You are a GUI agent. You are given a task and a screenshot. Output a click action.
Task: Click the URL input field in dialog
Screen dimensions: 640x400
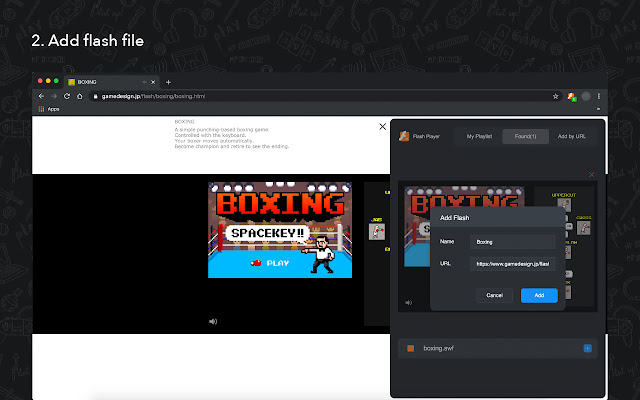(513, 265)
